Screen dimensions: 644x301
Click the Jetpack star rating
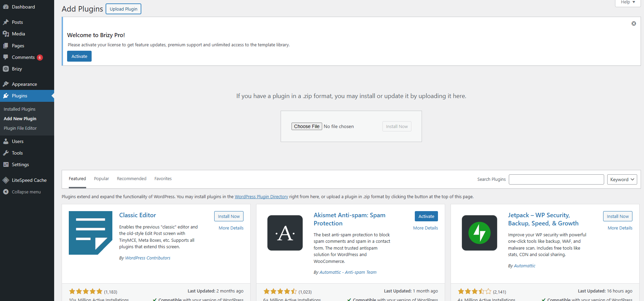(x=475, y=291)
